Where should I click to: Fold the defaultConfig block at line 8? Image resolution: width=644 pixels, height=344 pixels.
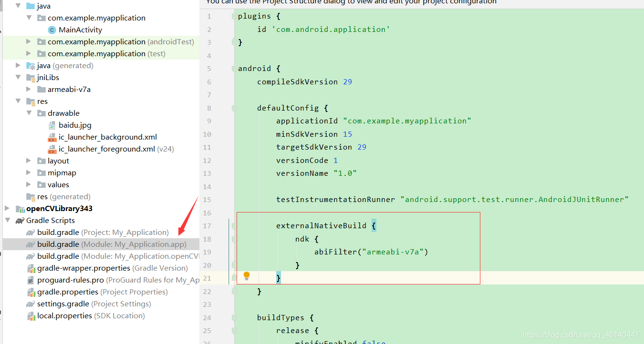click(234, 108)
